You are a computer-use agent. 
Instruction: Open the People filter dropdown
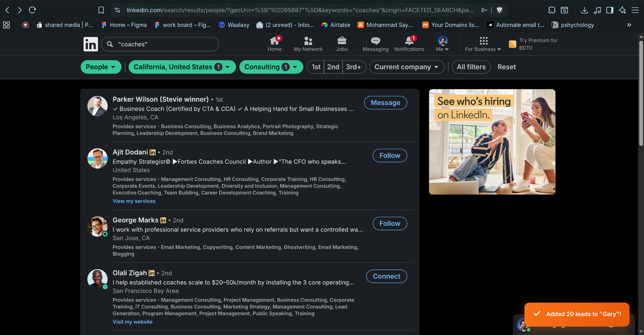101,67
